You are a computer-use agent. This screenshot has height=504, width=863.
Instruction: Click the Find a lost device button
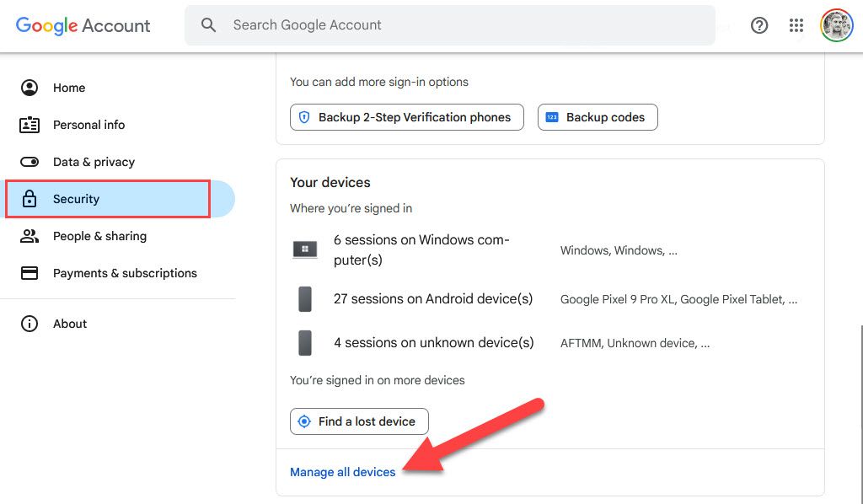[x=359, y=421]
